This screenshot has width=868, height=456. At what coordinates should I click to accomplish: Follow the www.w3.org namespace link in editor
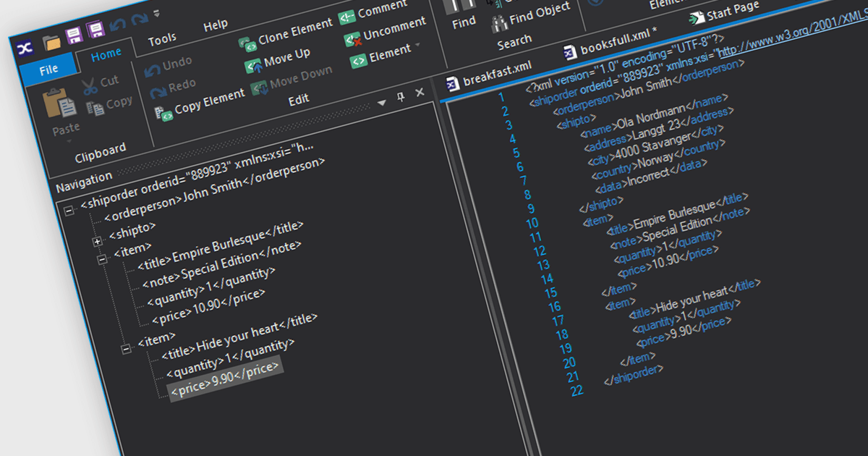[792, 34]
